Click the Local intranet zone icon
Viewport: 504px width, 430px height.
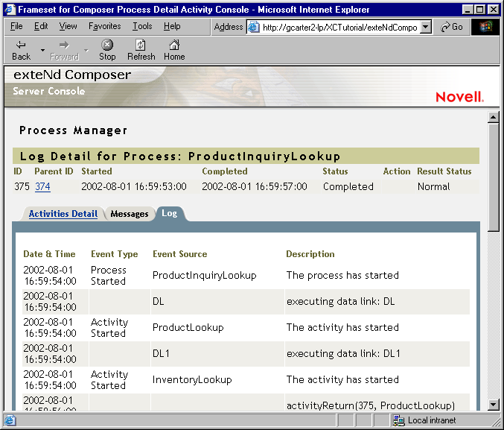[399, 420]
